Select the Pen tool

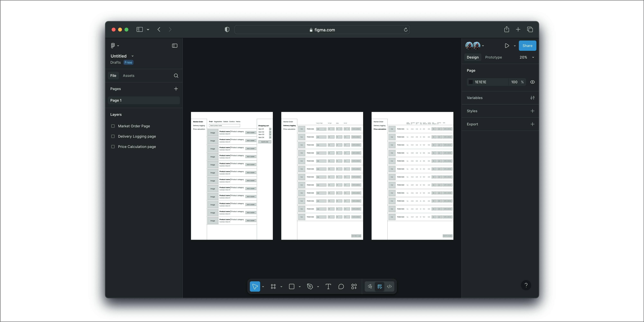pyautogui.click(x=310, y=286)
